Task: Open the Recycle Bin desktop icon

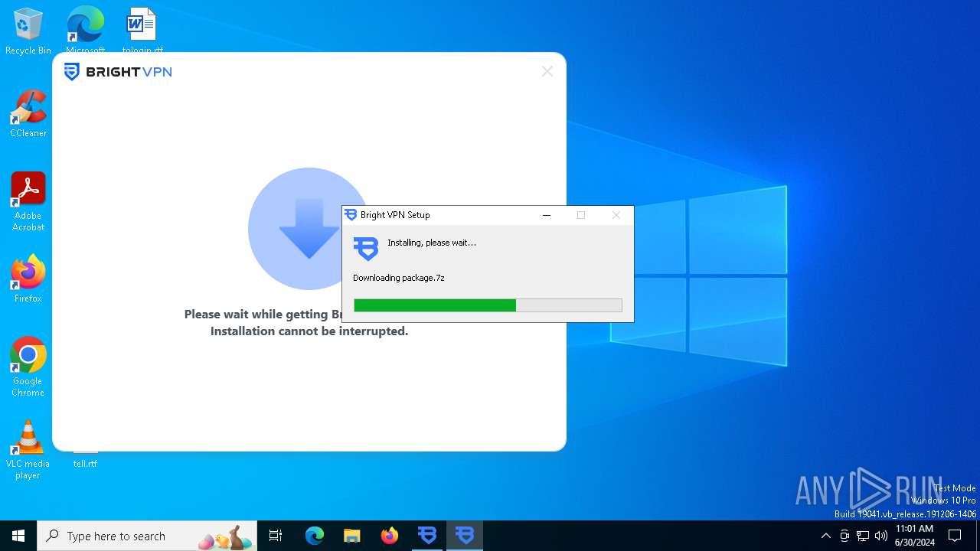Action: (28, 31)
